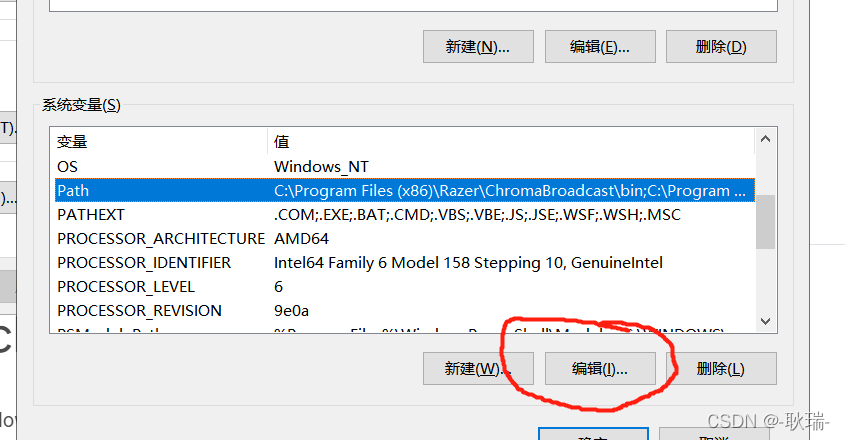The height and width of the screenshot is (440, 845).
Task: Click the Path value starting C:\Program Files (x86)\Razer
Action: pos(510,190)
